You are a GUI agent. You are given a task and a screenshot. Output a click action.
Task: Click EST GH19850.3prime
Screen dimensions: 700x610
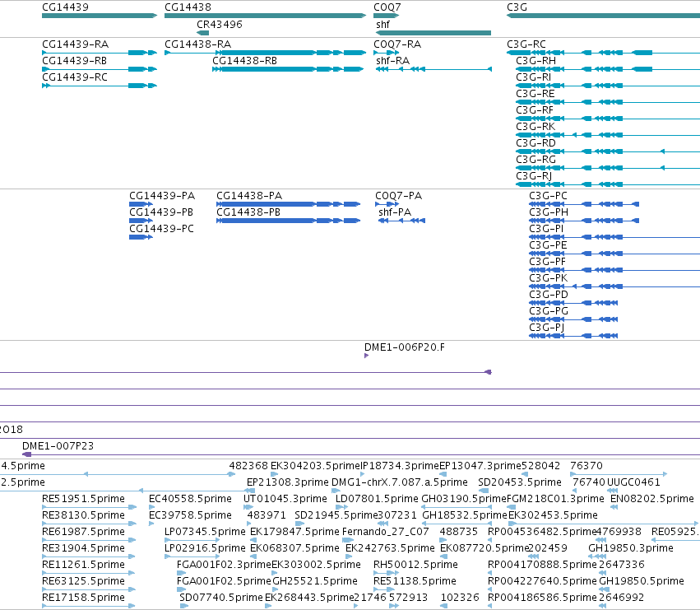pyautogui.click(x=631, y=548)
